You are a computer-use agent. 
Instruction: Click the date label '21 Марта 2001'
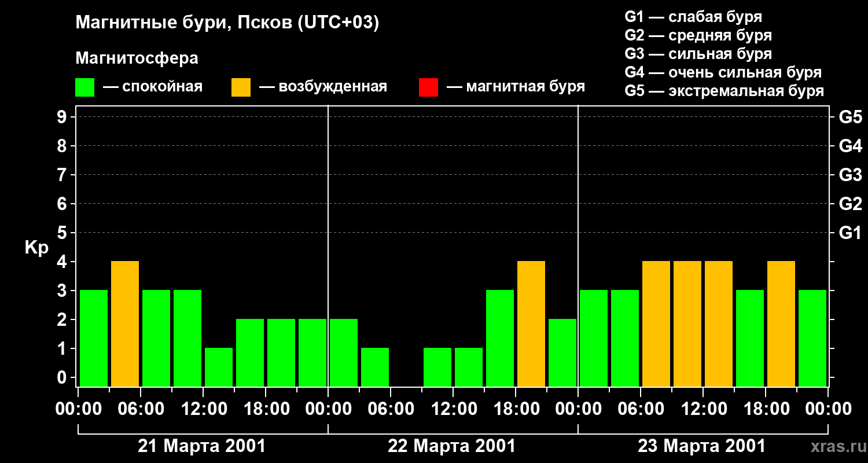201,446
